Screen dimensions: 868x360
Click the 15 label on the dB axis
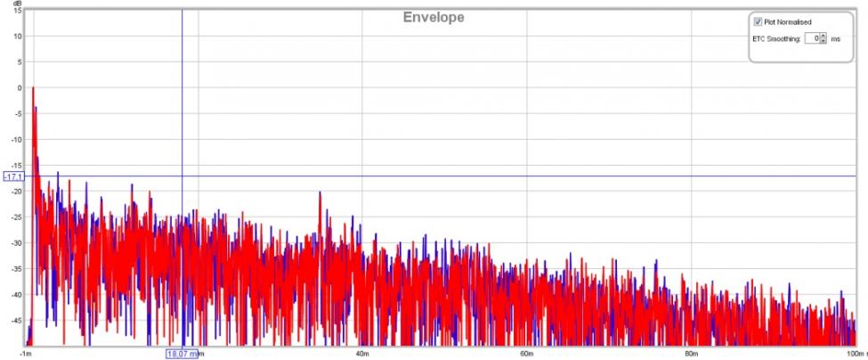[x=19, y=11]
